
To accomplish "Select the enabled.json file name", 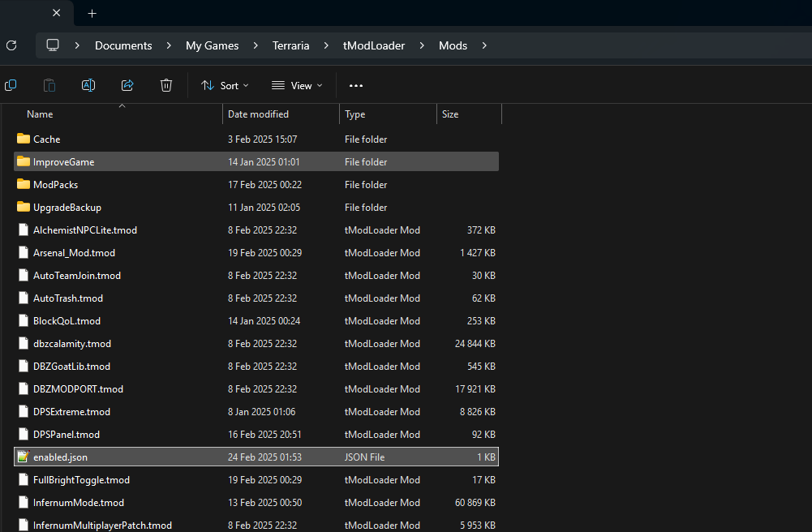I will pos(60,457).
